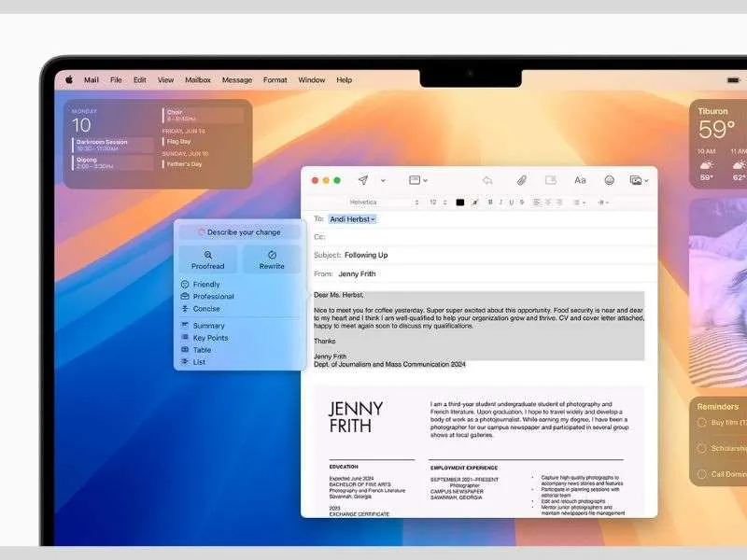This screenshot has height=560, width=747.
Task: Toggle italic formatting
Action: [x=500, y=203]
